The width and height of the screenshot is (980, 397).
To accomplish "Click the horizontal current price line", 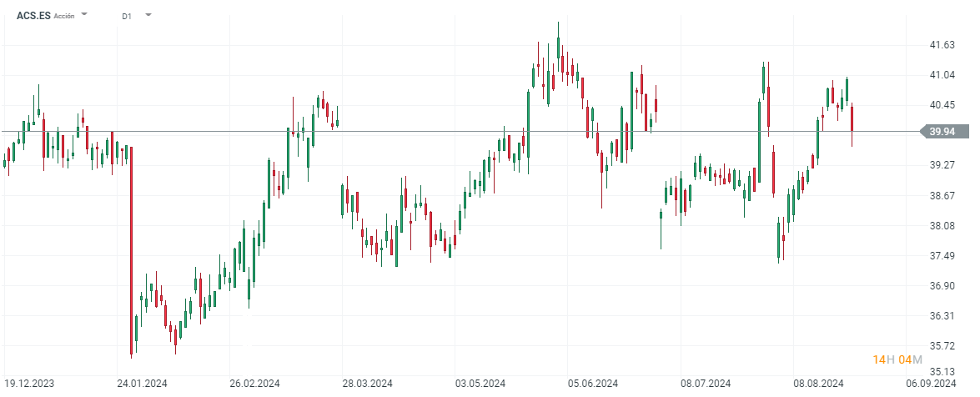I will click(x=417, y=131).
